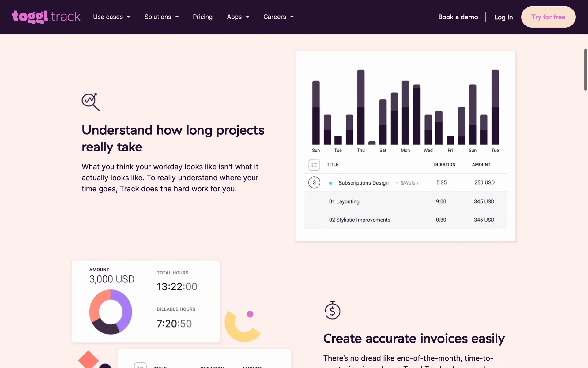Expand the Use cases dropdown
The width and height of the screenshot is (588, 368).
(x=111, y=17)
